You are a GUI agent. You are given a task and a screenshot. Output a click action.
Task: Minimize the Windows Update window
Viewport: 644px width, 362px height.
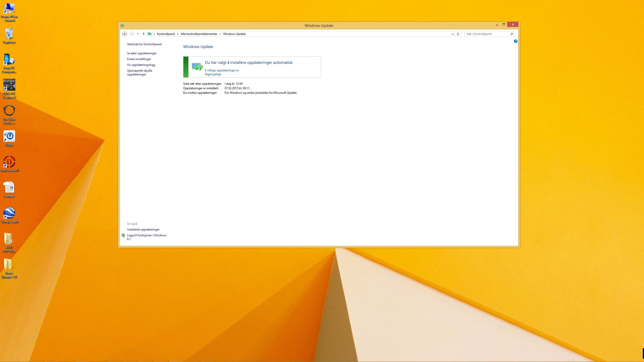[497, 25]
